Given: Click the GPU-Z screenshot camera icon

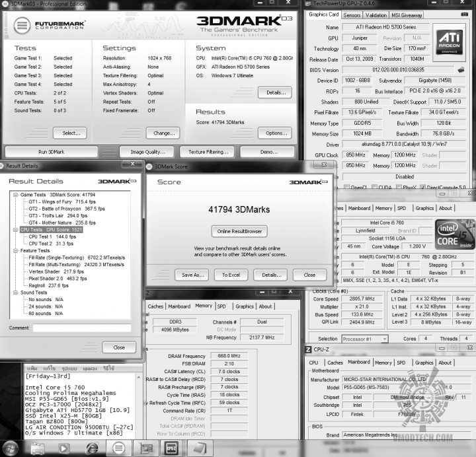Looking at the screenshot, I should (x=464, y=15).
